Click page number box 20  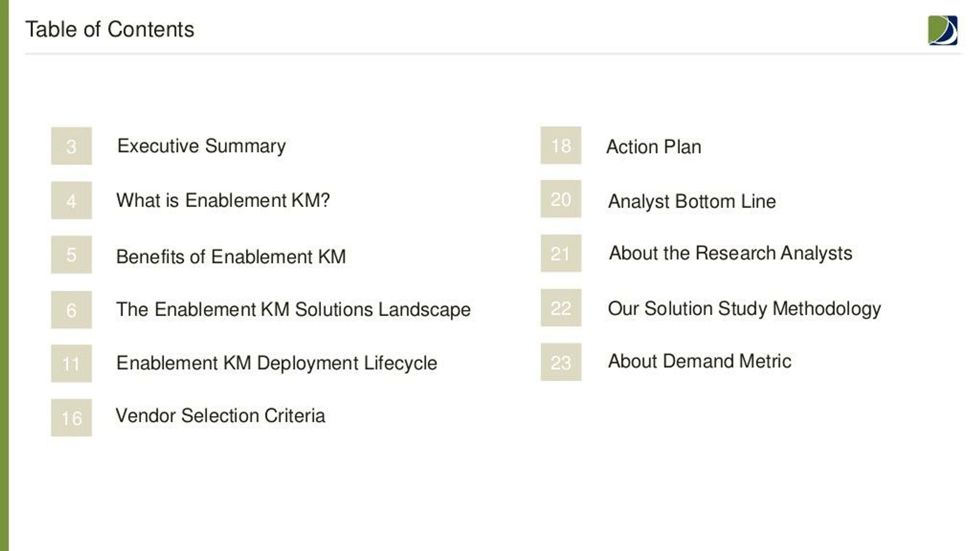point(561,199)
